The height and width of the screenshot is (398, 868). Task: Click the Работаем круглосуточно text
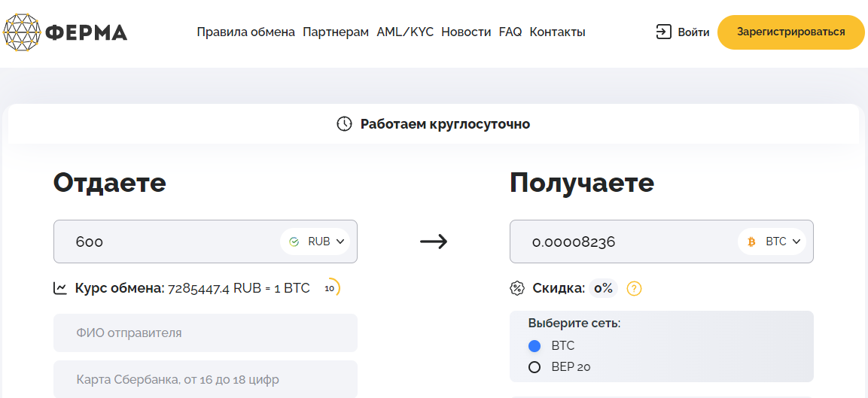pyautogui.click(x=445, y=124)
